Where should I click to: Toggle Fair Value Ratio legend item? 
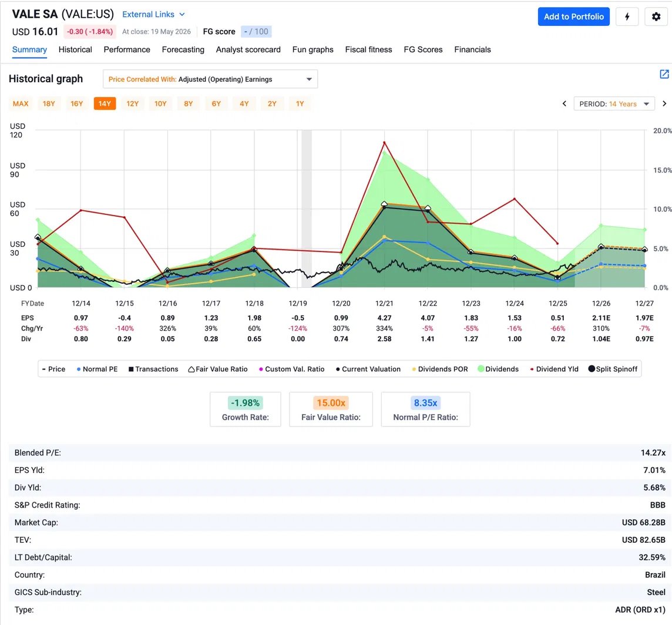[x=218, y=369]
